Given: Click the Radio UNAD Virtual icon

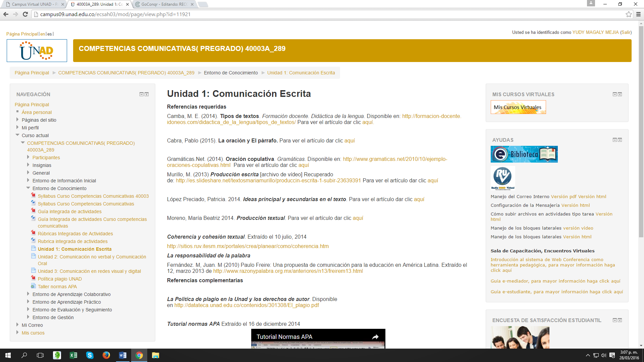Looking at the screenshot, I should [502, 178].
